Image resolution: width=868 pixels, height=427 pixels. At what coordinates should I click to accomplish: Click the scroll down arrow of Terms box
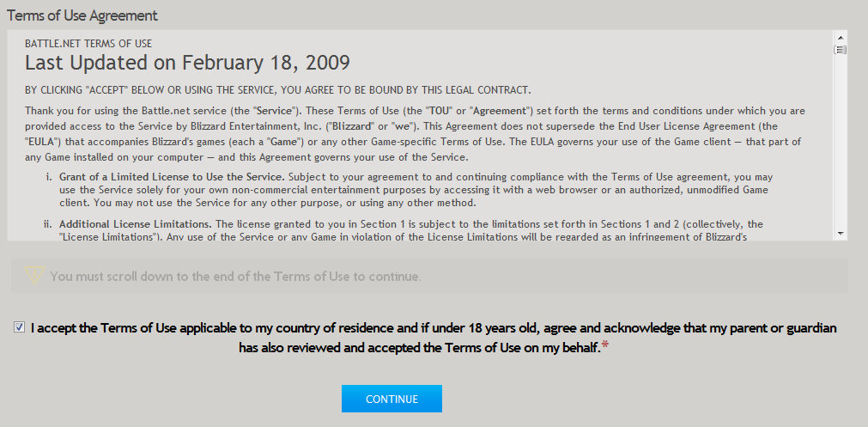[x=841, y=233]
